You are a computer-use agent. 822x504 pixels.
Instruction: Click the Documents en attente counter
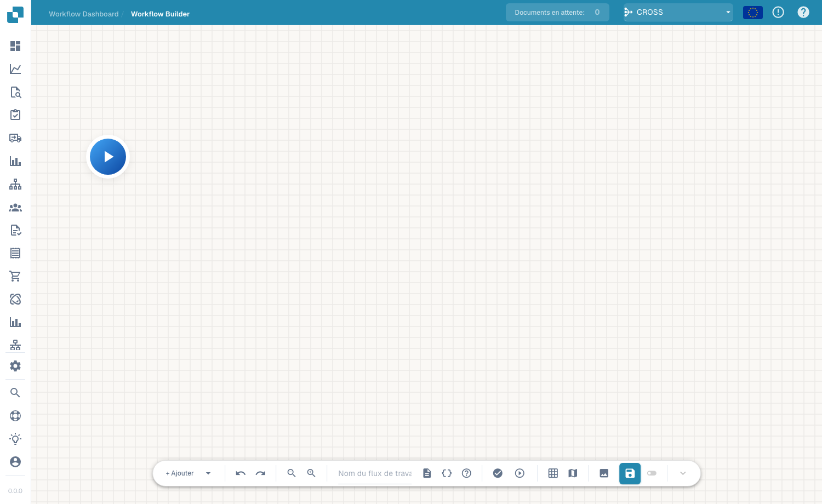(557, 13)
